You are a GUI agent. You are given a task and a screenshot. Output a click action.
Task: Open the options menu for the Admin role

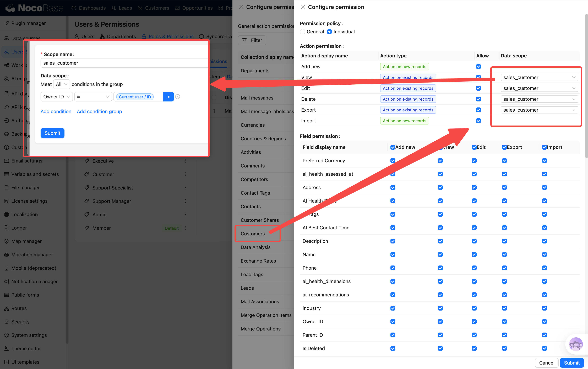(185, 215)
